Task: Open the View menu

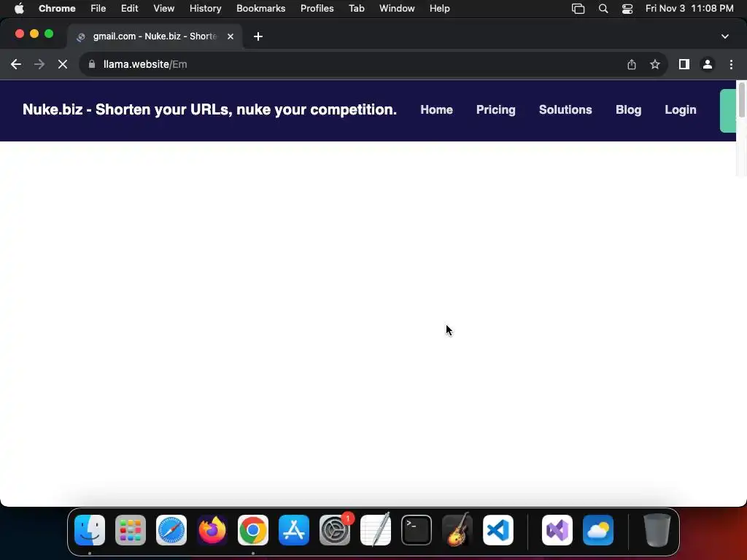Action: [x=164, y=9]
